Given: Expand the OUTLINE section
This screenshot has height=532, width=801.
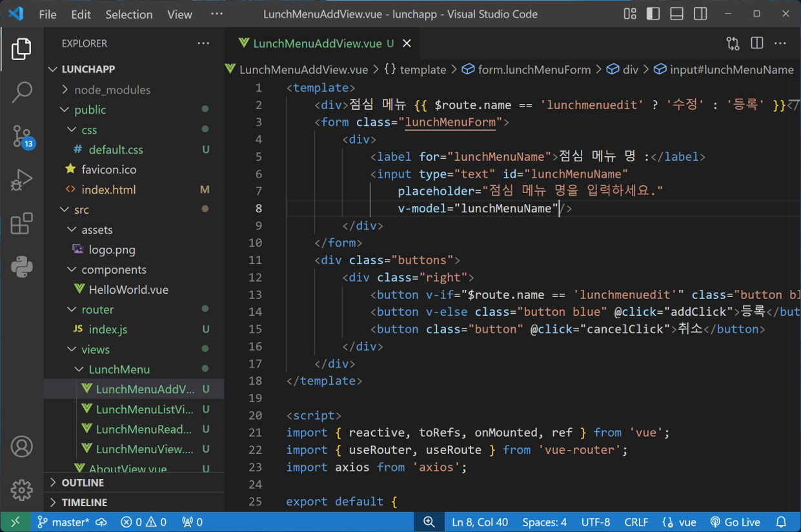Looking at the screenshot, I should click(134, 482).
